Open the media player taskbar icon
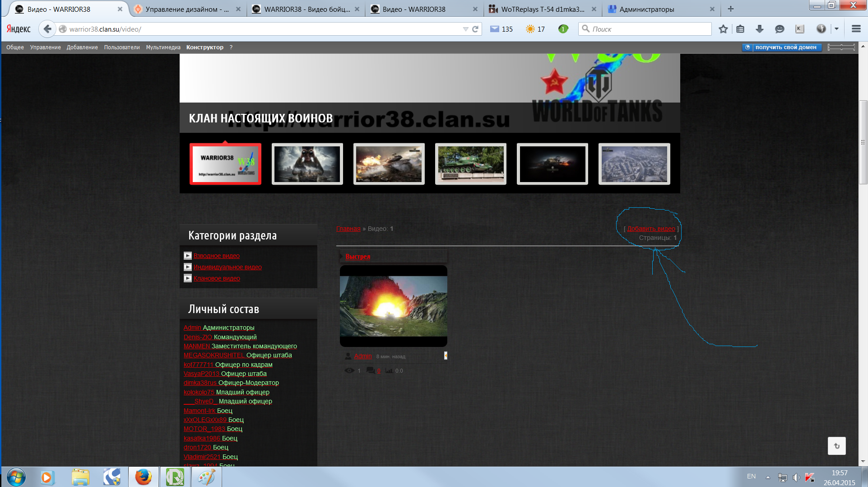This screenshot has width=868, height=487. (47, 477)
